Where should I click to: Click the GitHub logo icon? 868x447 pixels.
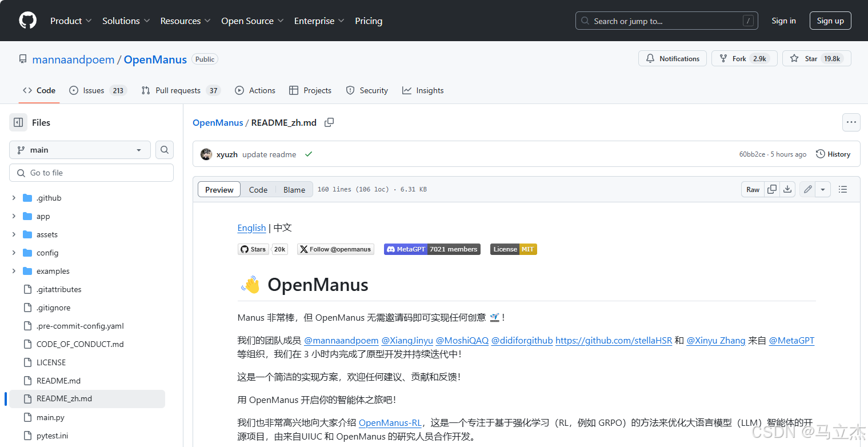(x=27, y=21)
